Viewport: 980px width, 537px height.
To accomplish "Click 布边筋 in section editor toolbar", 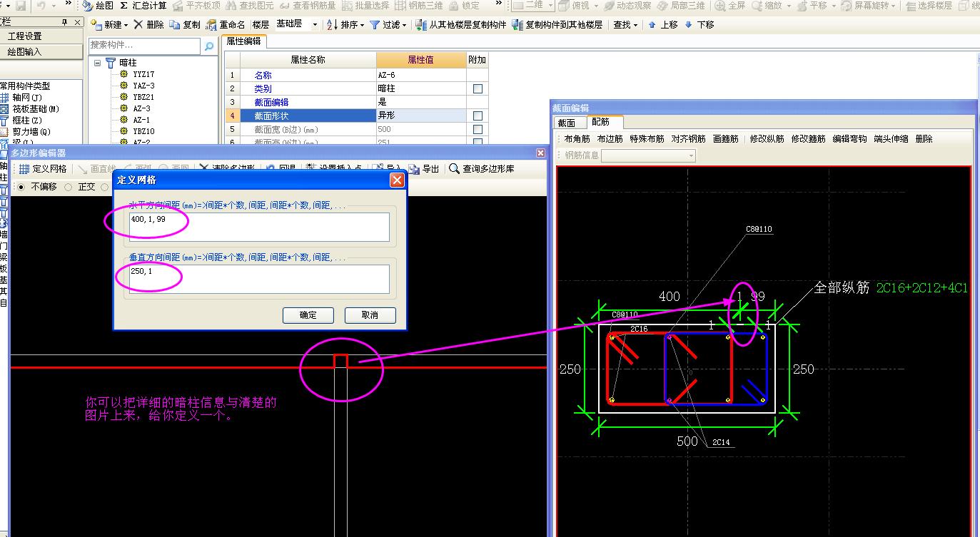I will pos(610,139).
